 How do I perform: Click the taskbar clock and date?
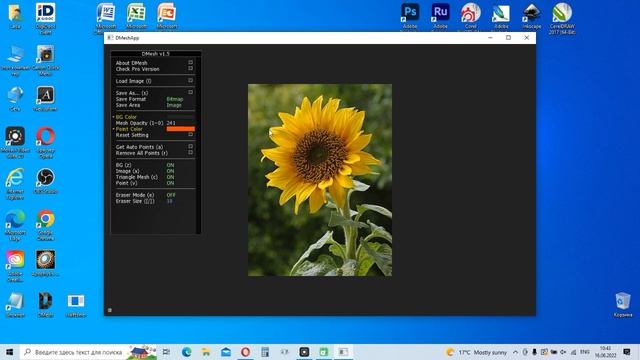coord(605,352)
